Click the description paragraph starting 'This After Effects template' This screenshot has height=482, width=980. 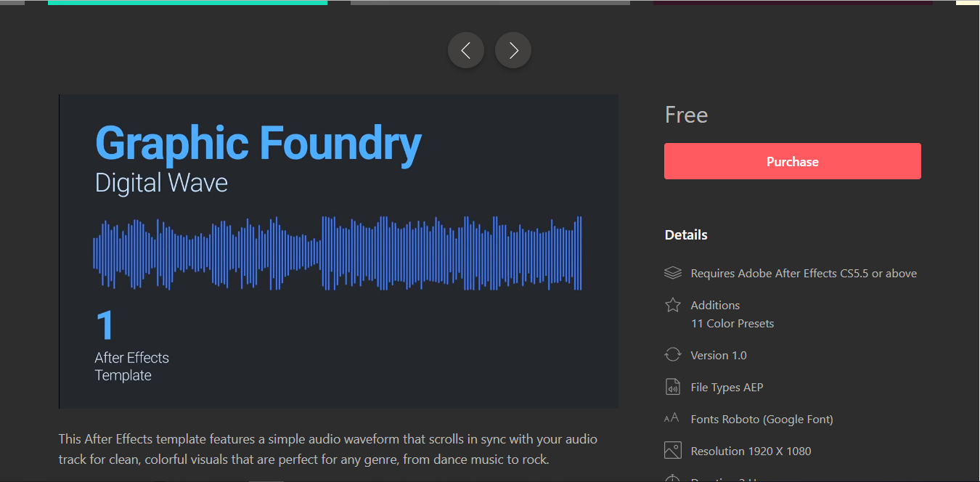click(x=328, y=449)
